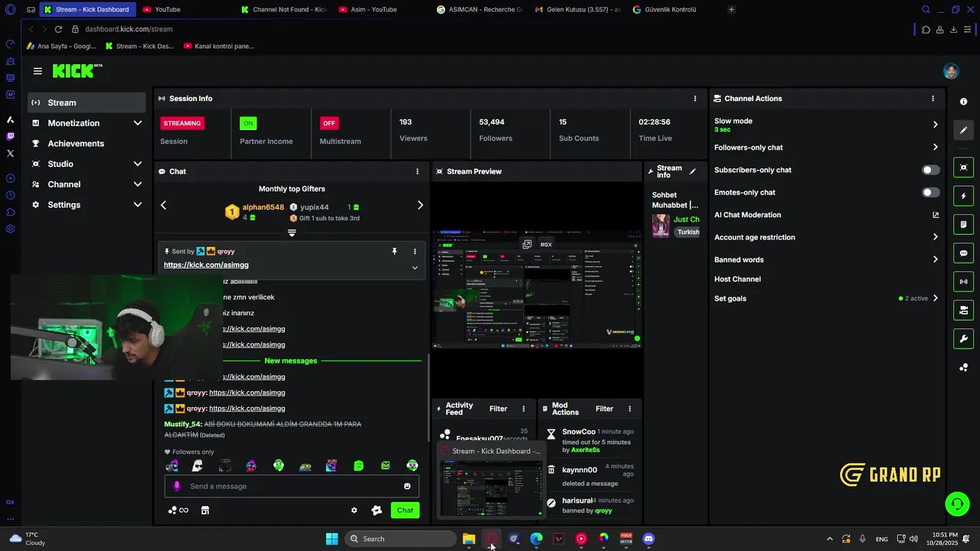Open the emoji picker in message box
Screen dimensions: 980x551
pos(407,486)
